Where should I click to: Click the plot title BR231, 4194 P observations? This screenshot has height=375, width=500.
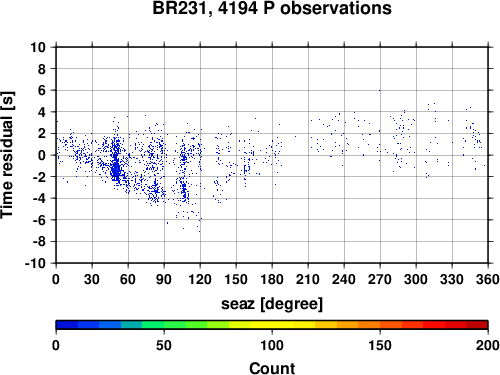coord(272,8)
